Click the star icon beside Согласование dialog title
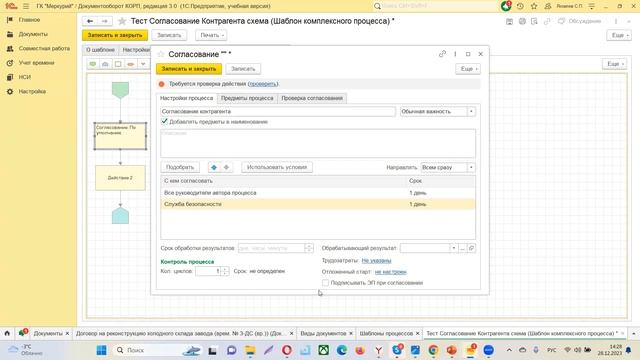Image resolution: width=640 pixels, height=360 pixels. click(161, 54)
